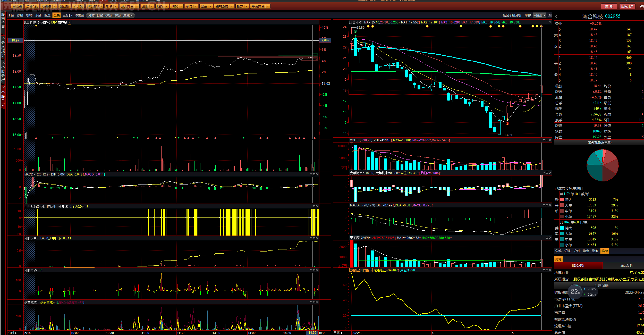Switch to the 资金 tab in the side panel
The width and height of the screenshot is (644, 335).
pyautogui.click(x=586, y=251)
